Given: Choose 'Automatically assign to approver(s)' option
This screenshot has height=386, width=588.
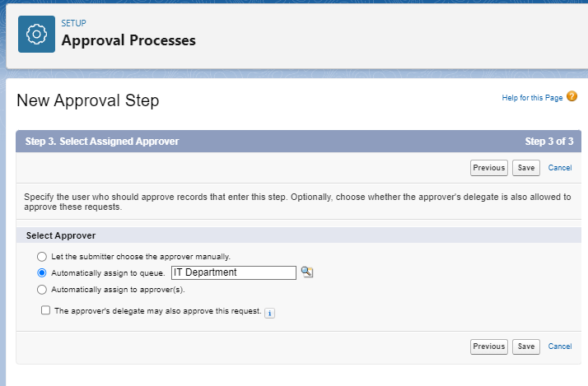Looking at the screenshot, I should (42, 289).
